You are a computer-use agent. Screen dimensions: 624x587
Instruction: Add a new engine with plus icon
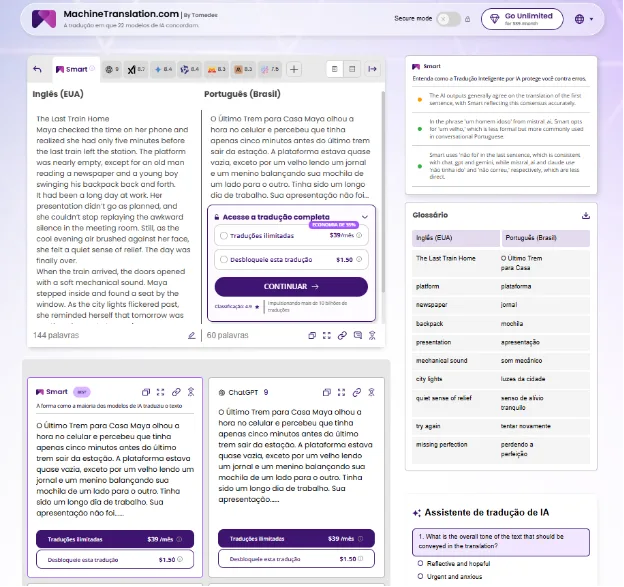click(x=294, y=69)
